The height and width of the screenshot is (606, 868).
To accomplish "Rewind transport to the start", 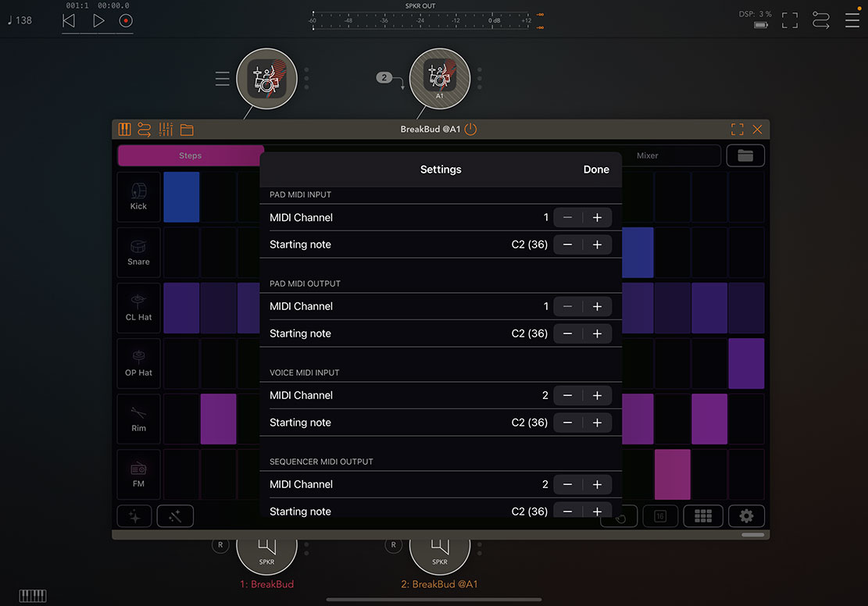I will click(69, 21).
